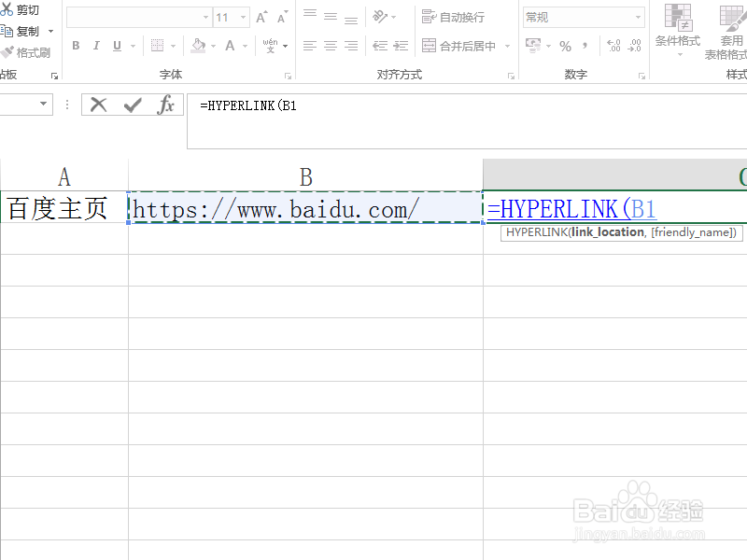Open the Name Box dropdown
The height and width of the screenshot is (560, 747).
(x=43, y=104)
